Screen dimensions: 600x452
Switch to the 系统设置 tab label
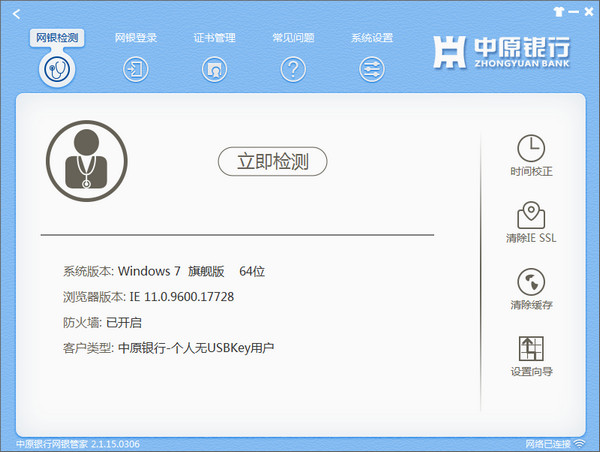pyautogui.click(x=372, y=38)
